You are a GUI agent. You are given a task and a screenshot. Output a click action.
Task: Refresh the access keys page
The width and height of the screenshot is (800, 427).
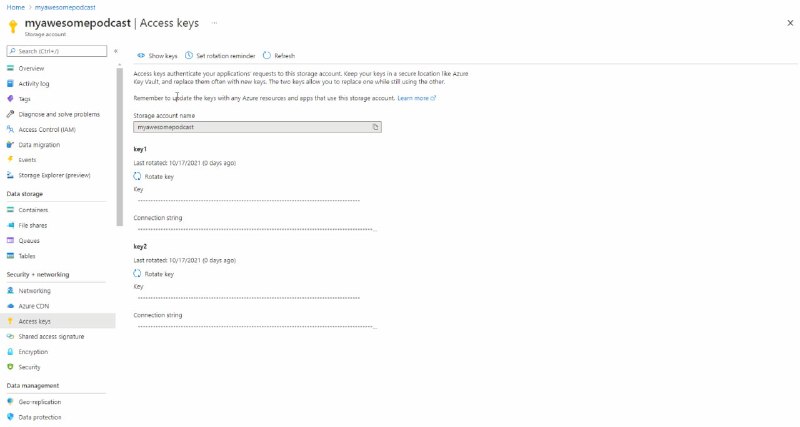pyautogui.click(x=279, y=56)
